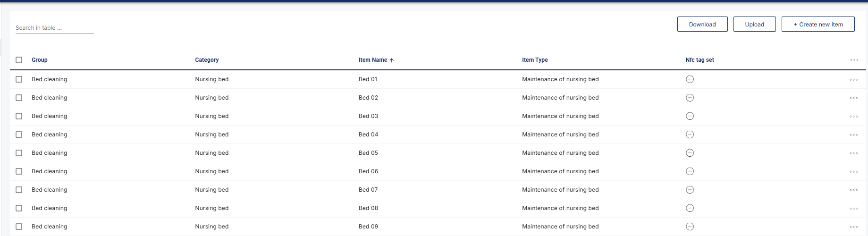The height and width of the screenshot is (236, 868).
Task: Click sort arrow next to Item Name
Action: click(392, 60)
